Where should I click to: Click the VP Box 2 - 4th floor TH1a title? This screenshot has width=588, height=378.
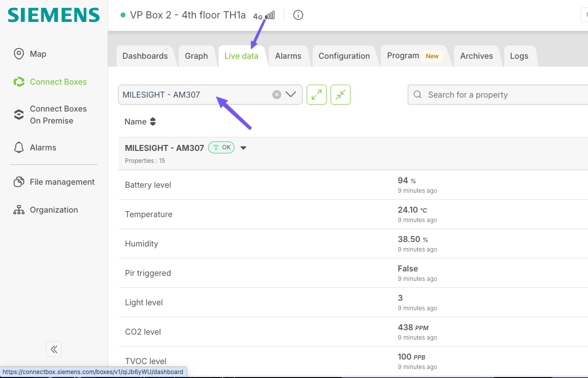pyautogui.click(x=188, y=15)
